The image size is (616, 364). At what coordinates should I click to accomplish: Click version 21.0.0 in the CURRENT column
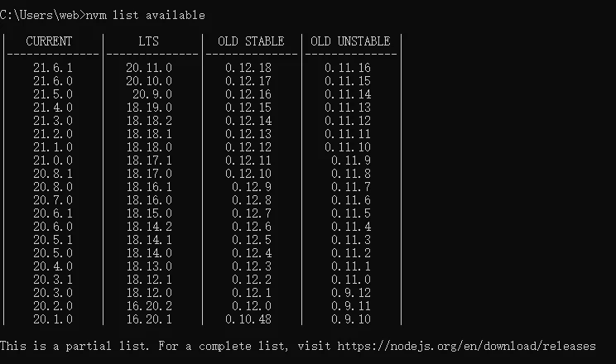coord(53,160)
